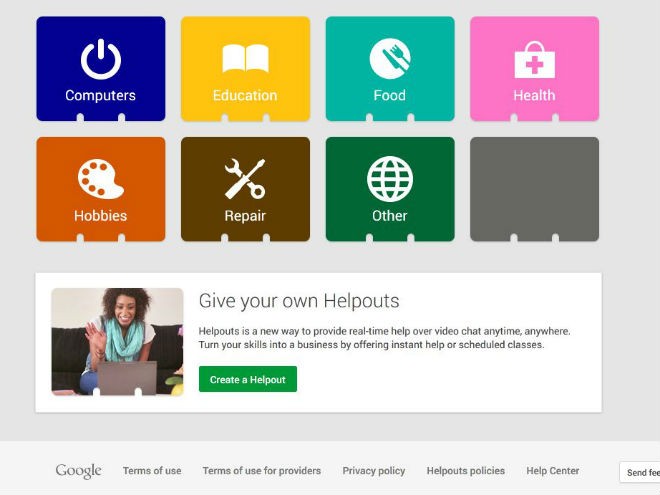Image resolution: width=660 pixels, height=495 pixels.
Task: Select the Education open book icon
Action: pyautogui.click(x=245, y=58)
